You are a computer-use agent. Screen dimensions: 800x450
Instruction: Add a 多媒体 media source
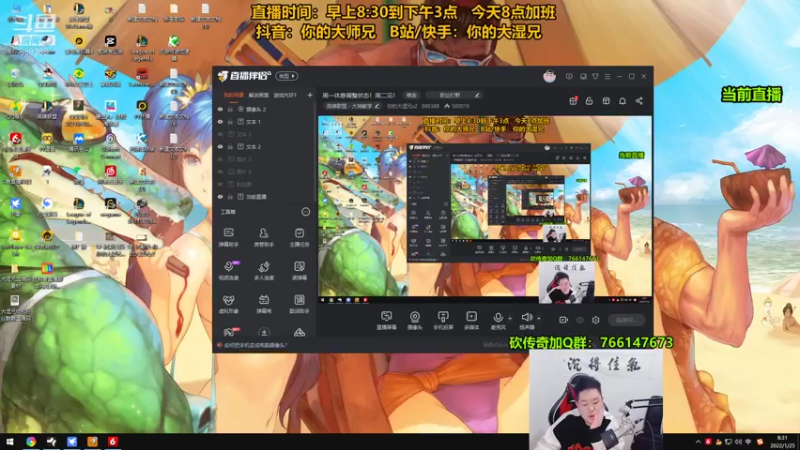pos(471,320)
